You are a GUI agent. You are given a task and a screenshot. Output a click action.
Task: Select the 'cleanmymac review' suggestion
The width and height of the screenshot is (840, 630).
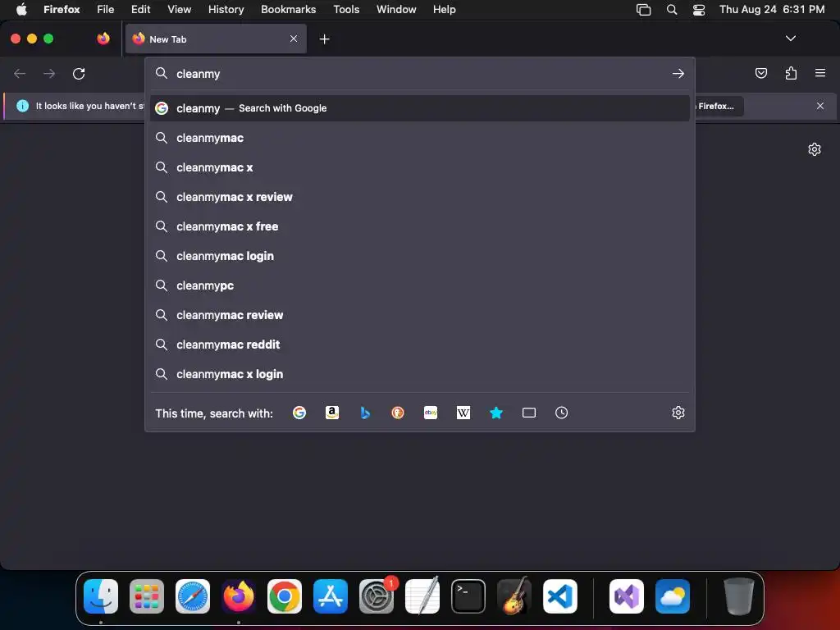tap(420, 315)
